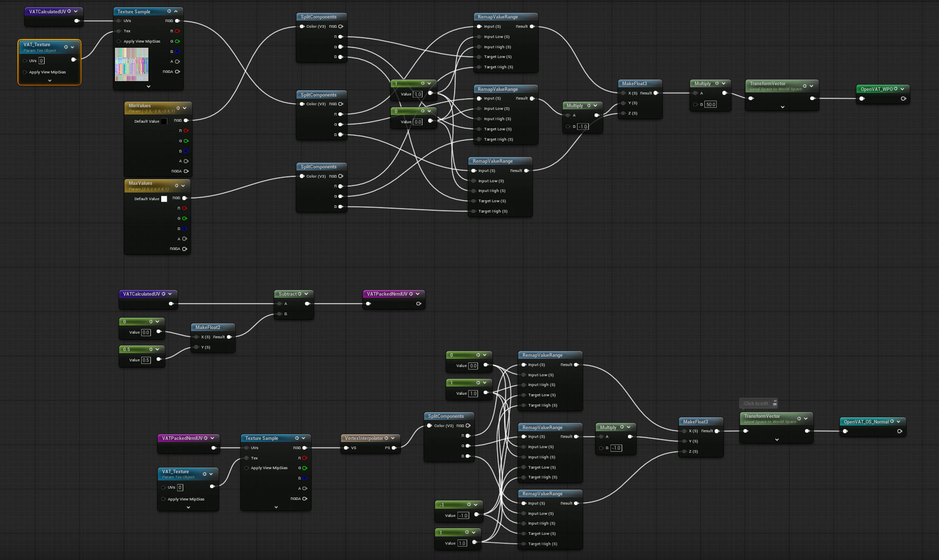This screenshot has width=939, height=560.
Task: Click preview icon on VertexInterpolator node
Action: [386, 438]
